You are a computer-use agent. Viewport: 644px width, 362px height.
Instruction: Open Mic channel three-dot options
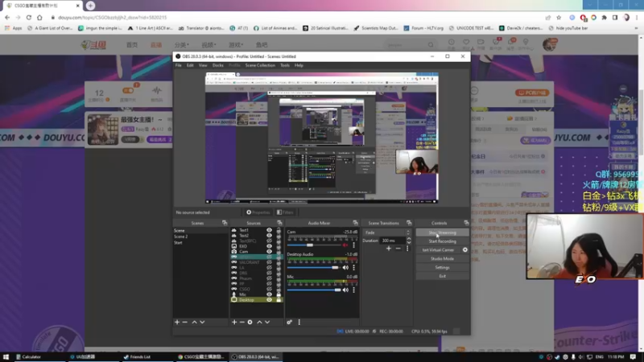click(353, 290)
